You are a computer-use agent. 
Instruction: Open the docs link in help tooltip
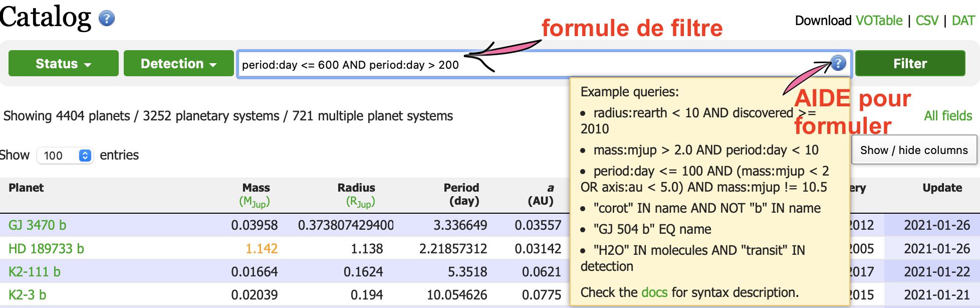pyautogui.click(x=654, y=292)
